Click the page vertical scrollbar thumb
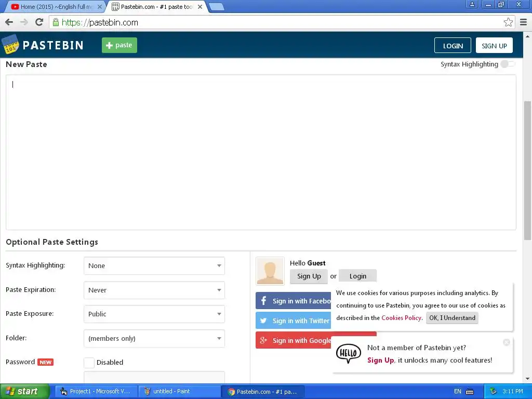The width and height of the screenshot is (532, 399). (527, 170)
